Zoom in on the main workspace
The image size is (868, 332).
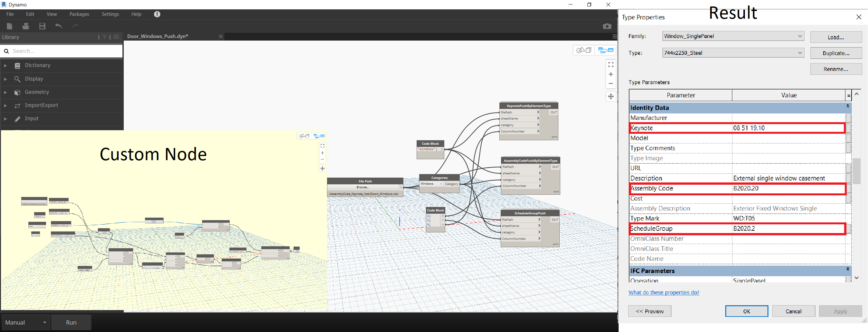point(611,74)
